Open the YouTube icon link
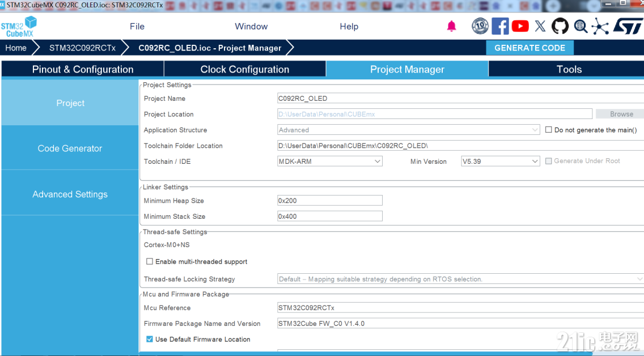The width and height of the screenshot is (644, 356). click(x=520, y=26)
